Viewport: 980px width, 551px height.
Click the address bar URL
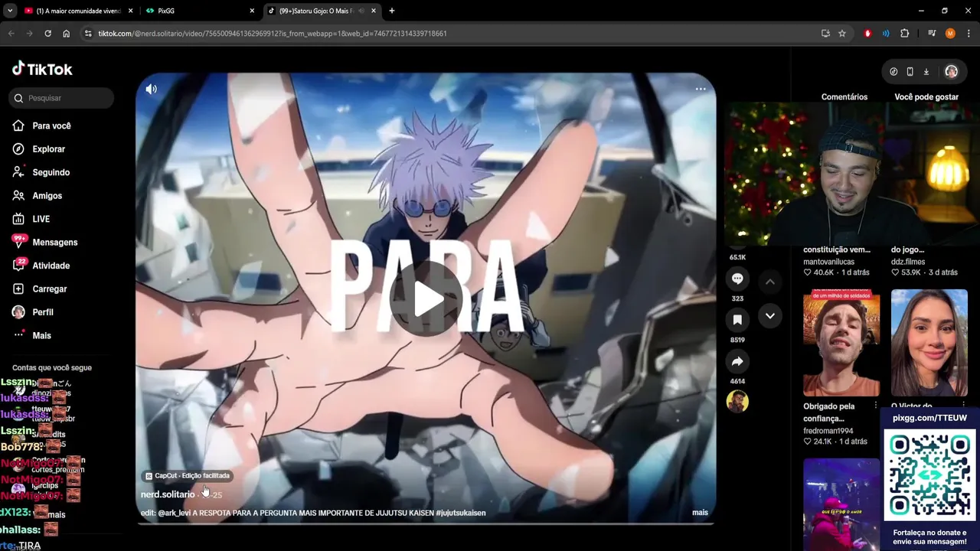click(273, 34)
